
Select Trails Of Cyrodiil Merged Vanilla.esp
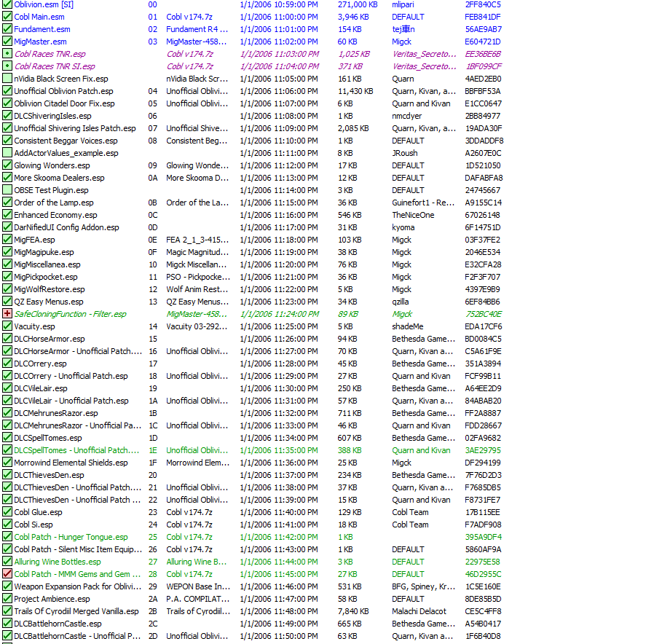(76, 611)
